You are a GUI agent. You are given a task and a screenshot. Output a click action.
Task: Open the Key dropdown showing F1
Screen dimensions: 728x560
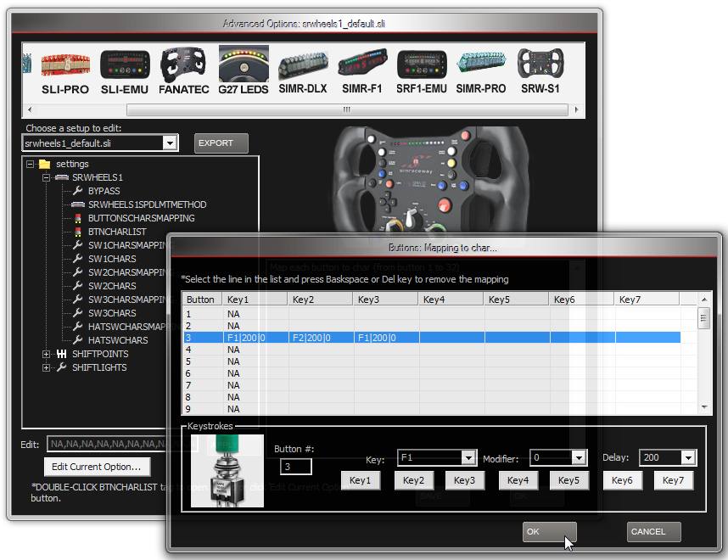point(468,458)
